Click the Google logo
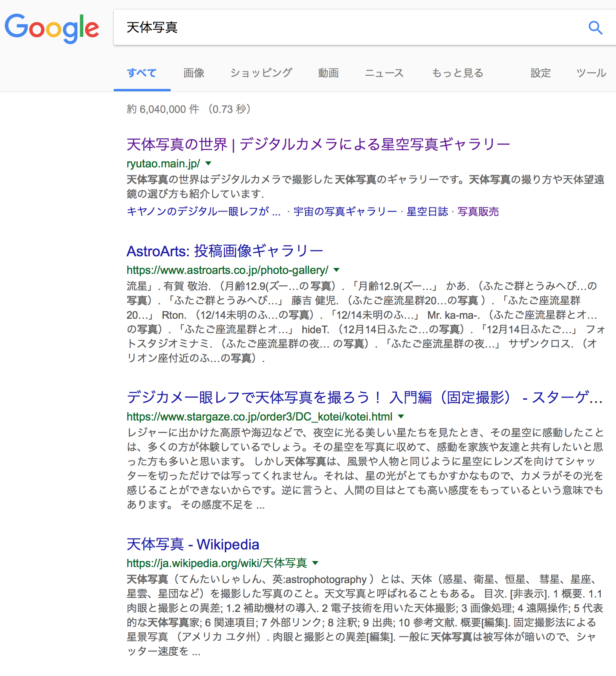The image size is (616, 676). [52, 28]
